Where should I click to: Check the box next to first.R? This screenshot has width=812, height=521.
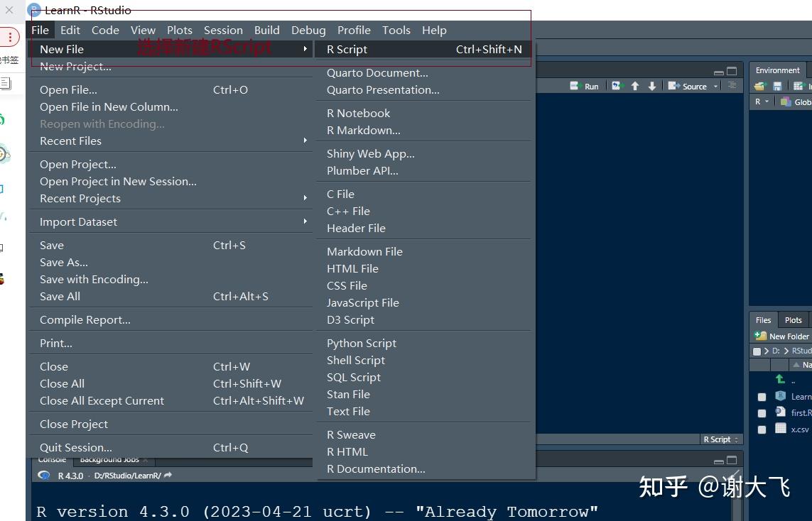(762, 413)
